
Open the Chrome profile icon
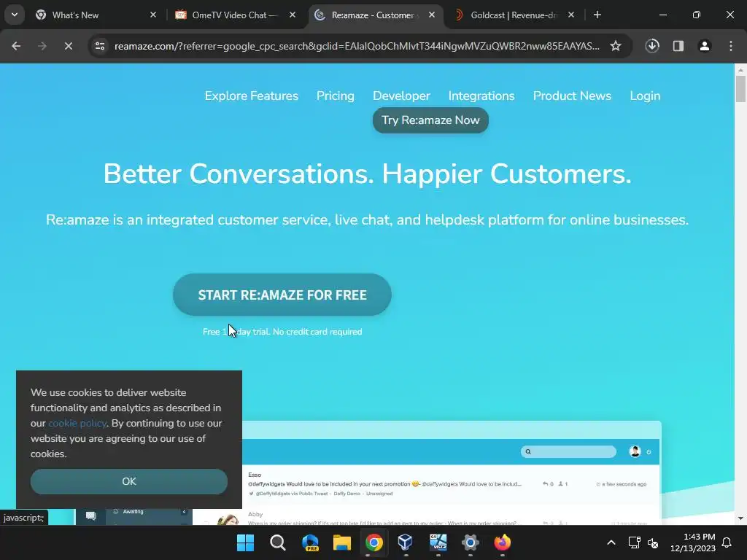(705, 46)
